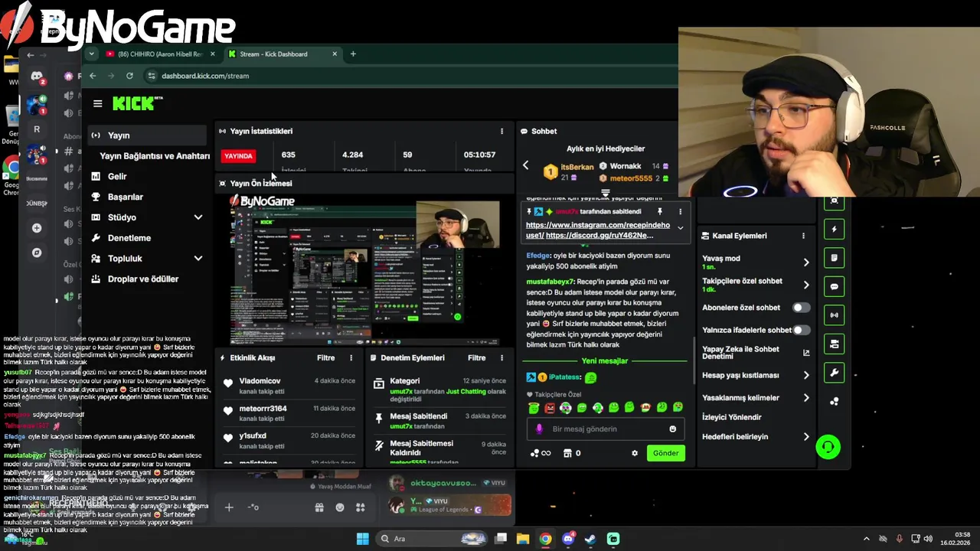Open Hesap yaşı kısıtlaması settings
Viewport: 980px width, 551px height.
pos(756,375)
